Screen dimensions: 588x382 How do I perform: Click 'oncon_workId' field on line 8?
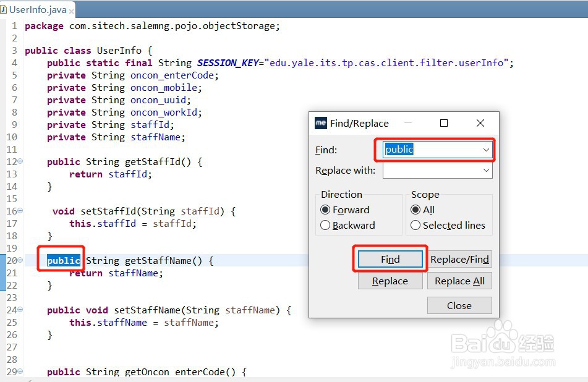tap(164, 112)
